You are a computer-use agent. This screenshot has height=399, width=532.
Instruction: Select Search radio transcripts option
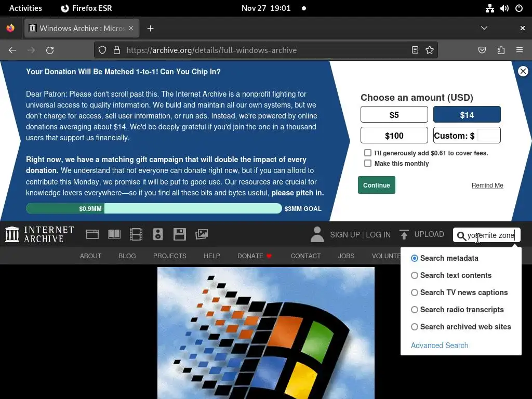coord(414,310)
